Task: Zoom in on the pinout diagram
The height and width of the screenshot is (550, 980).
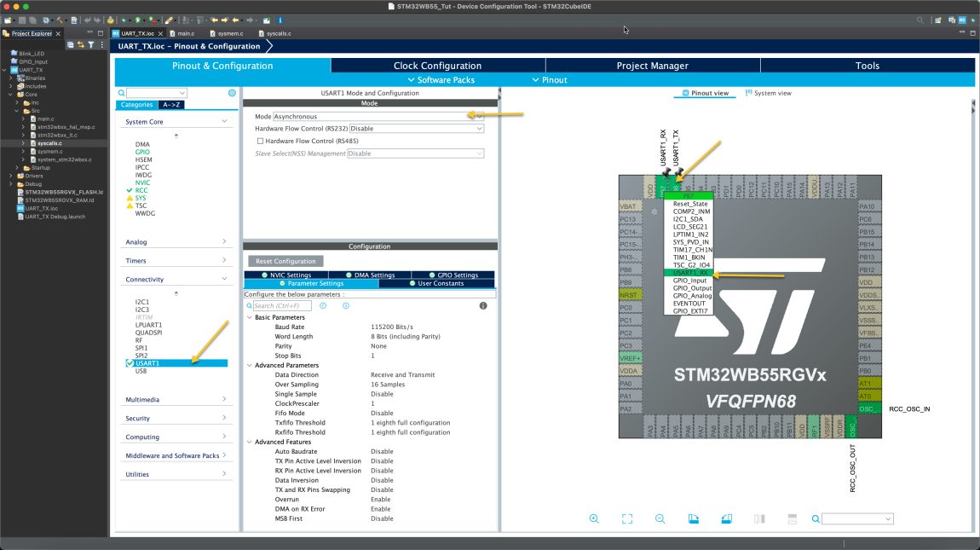Action: click(x=595, y=518)
